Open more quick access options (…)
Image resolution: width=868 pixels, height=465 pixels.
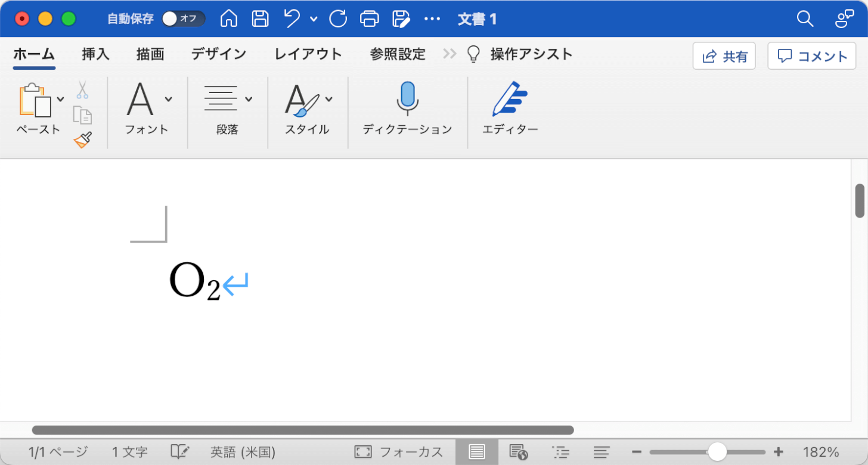coord(432,19)
